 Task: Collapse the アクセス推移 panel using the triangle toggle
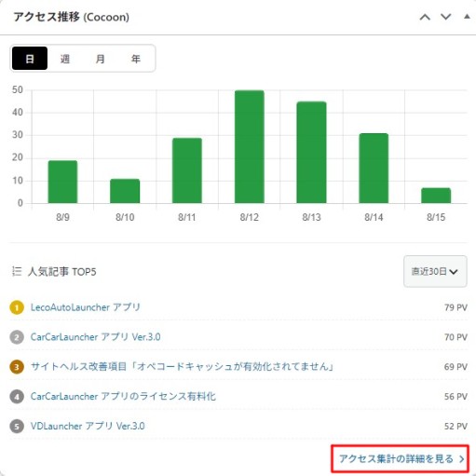point(467,17)
